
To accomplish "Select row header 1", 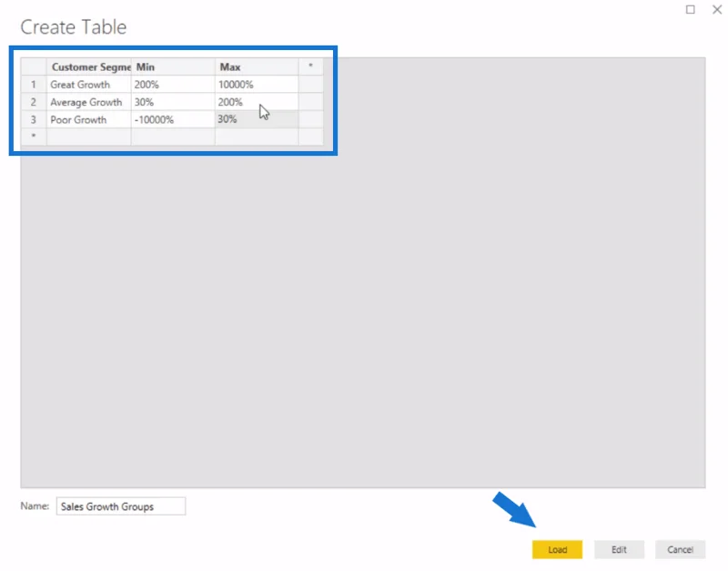I will click(x=34, y=85).
